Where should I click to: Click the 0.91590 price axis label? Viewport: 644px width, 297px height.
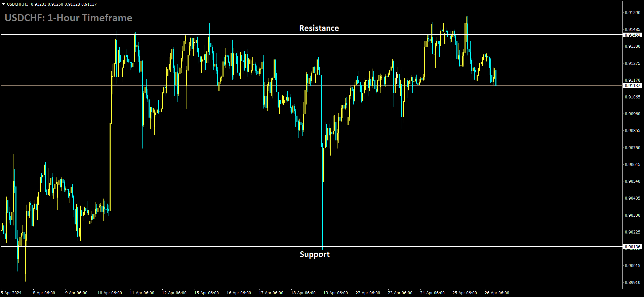(x=633, y=13)
